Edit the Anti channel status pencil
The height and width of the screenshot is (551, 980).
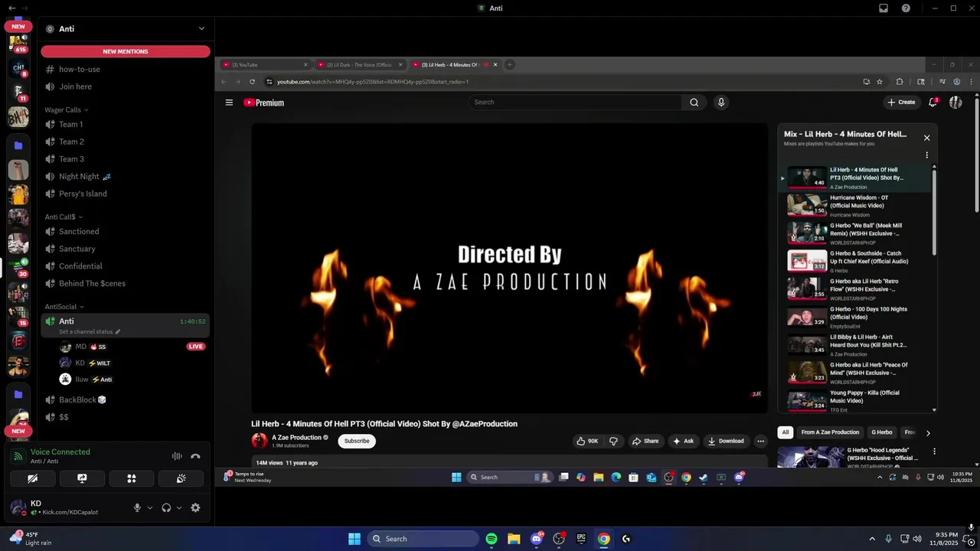point(117,332)
